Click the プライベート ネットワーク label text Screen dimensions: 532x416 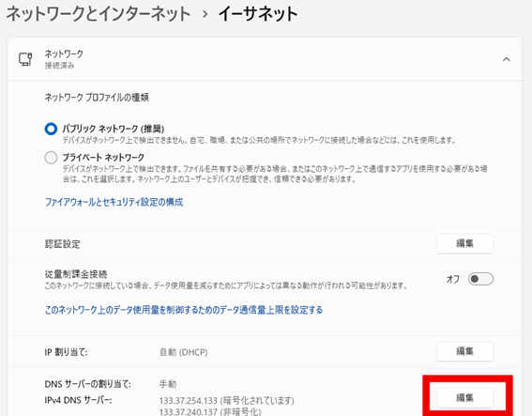pos(103,157)
